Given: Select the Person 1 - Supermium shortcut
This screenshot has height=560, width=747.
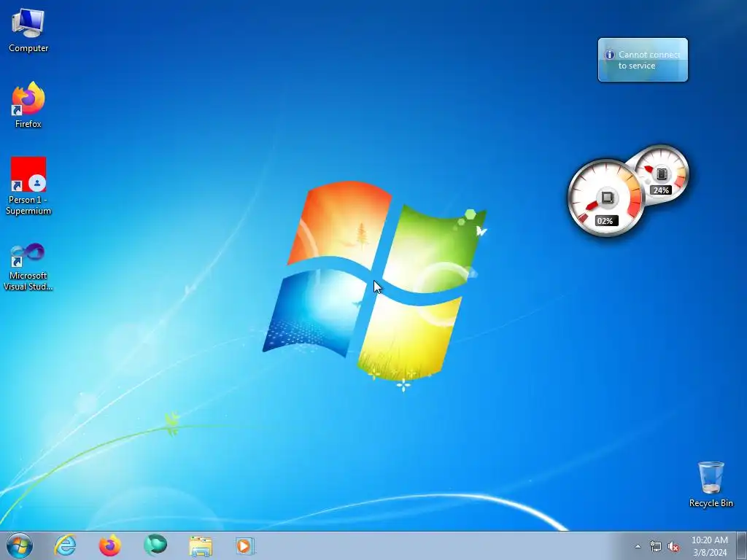Looking at the screenshot, I should point(28,186).
